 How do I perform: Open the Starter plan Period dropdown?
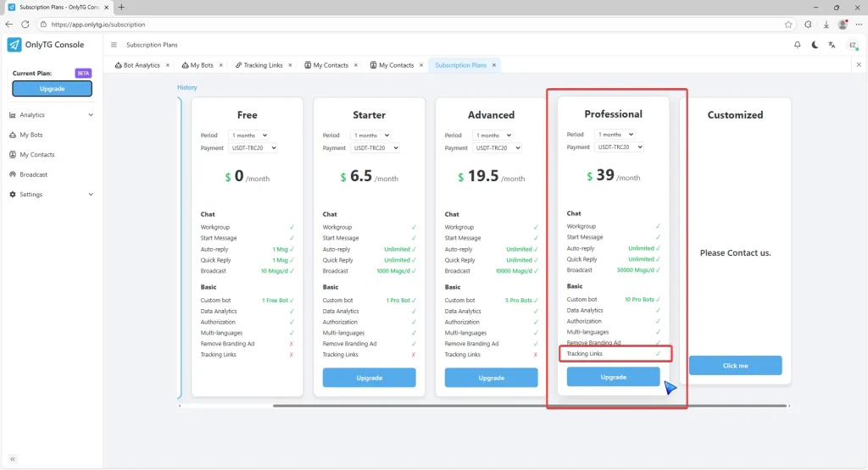(370, 135)
